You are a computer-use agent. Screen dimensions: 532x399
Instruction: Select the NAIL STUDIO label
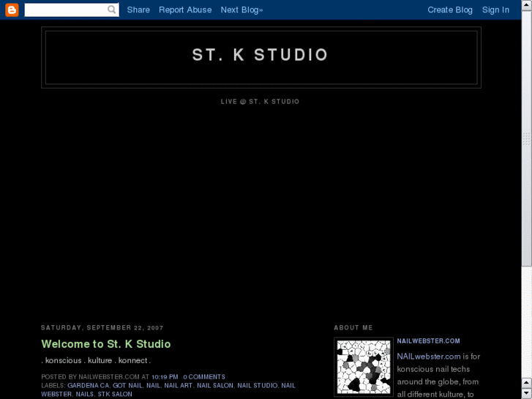pos(257,385)
